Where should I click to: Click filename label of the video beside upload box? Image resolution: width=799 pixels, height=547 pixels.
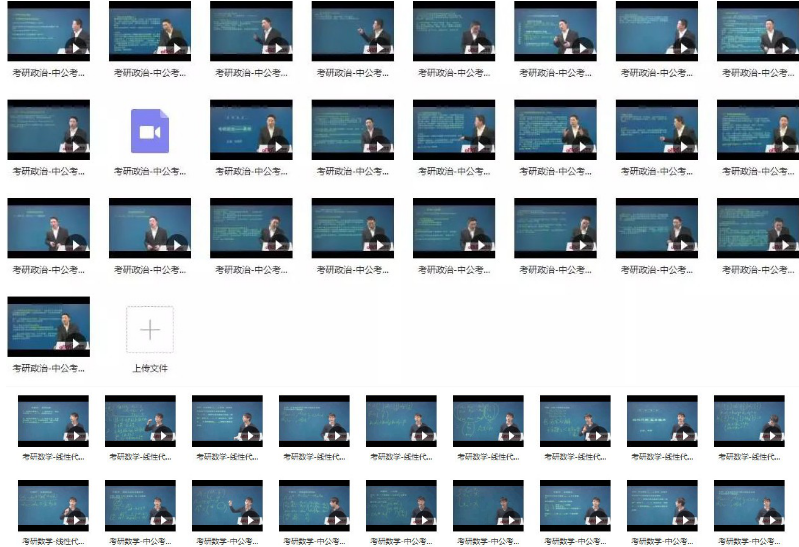[48, 368]
